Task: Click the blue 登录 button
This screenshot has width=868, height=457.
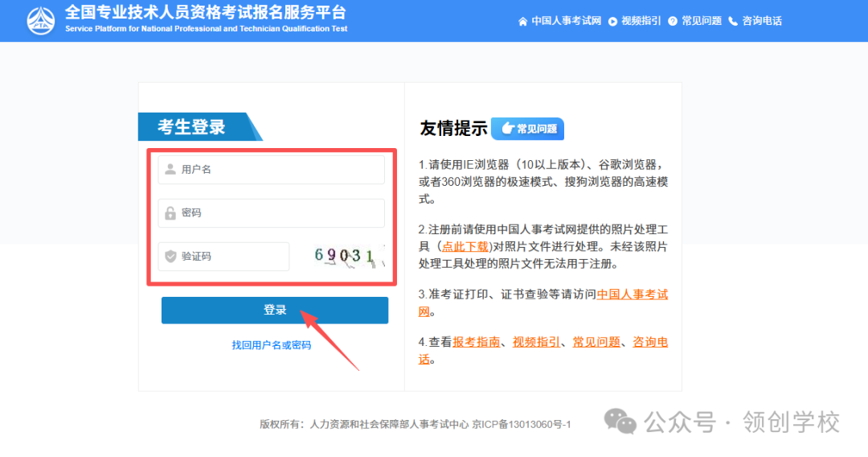Action: 275,311
